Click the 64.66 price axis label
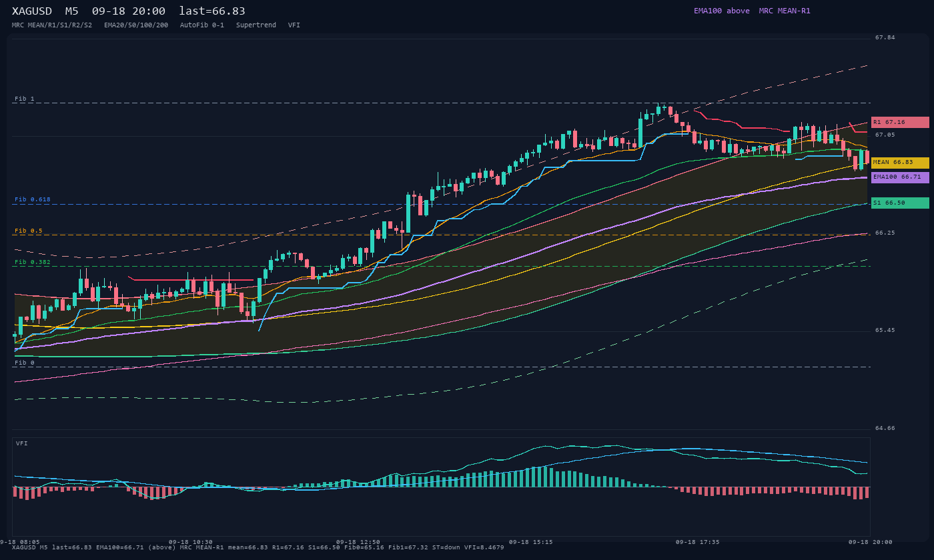 [885, 428]
